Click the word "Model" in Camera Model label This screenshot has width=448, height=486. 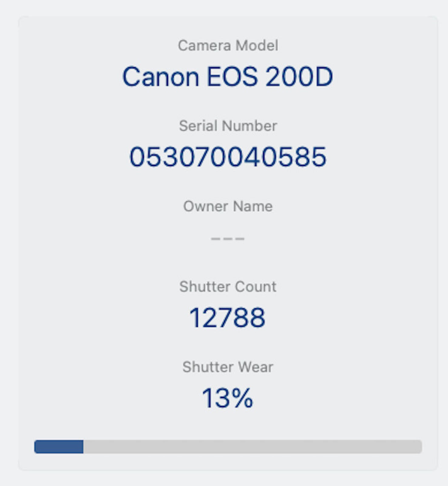click(x=257, y=46)
